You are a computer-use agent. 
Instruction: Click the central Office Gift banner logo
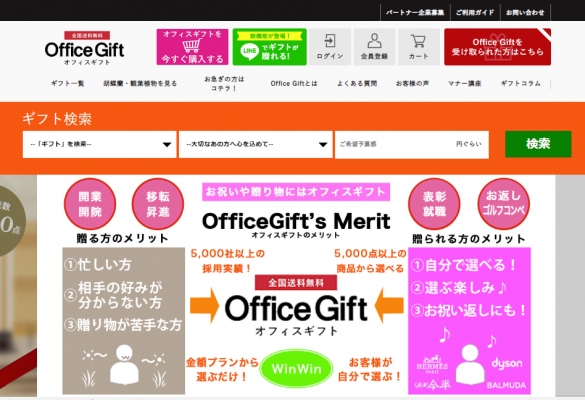tap(296, 307)
